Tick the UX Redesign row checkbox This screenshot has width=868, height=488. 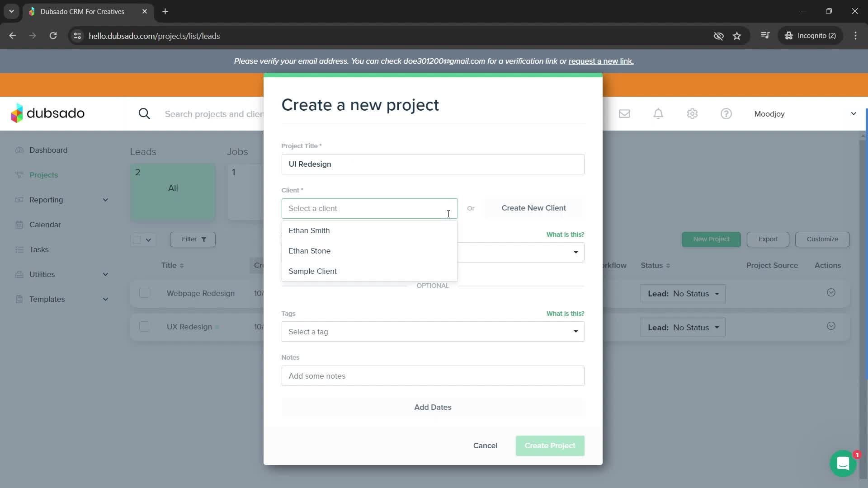pyautogui.click(x=144, y=326)
